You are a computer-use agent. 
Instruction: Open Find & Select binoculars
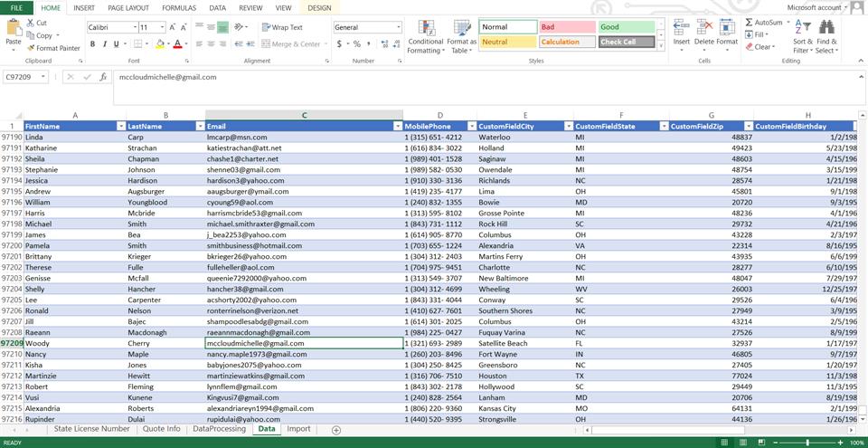pos(826,36)
